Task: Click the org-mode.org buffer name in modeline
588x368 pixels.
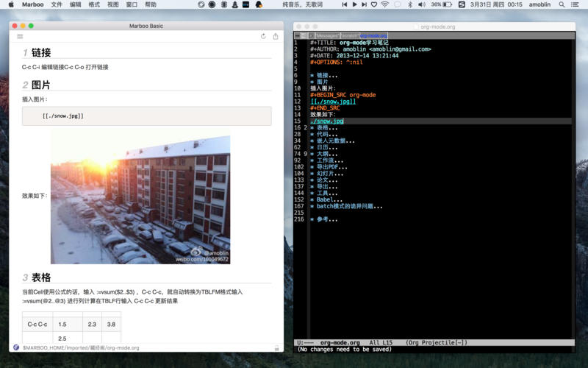Action: tap(338, 342)
